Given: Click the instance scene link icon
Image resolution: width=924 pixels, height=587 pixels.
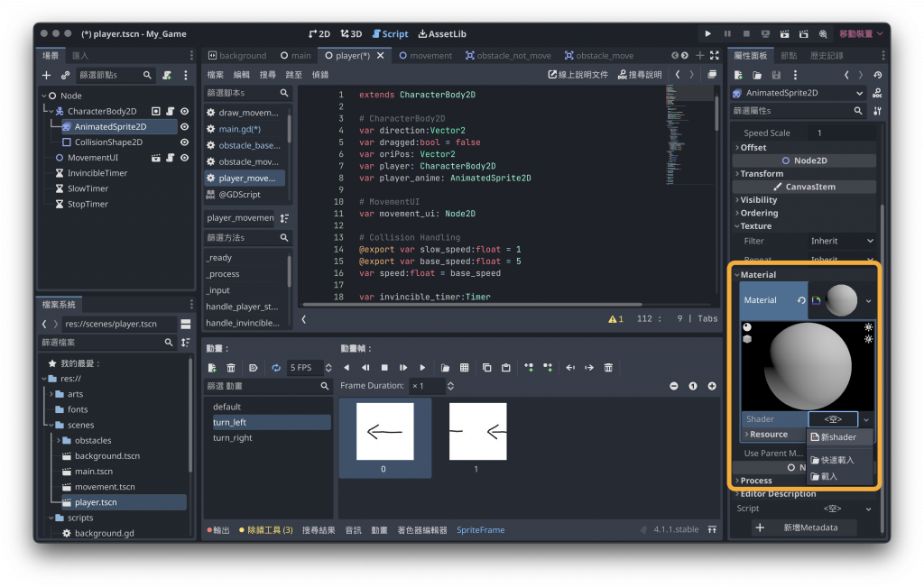Looking at the screenshot, I should [x=65, y=75].
